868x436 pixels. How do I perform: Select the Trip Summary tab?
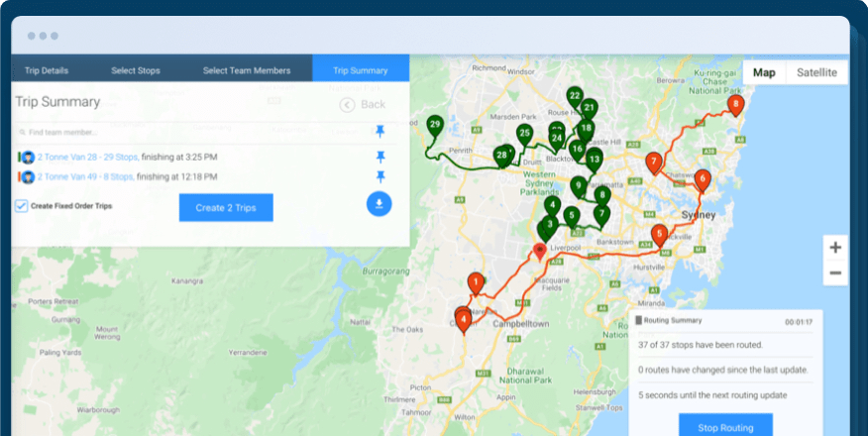pyautogui.click(x=361, y=70)
